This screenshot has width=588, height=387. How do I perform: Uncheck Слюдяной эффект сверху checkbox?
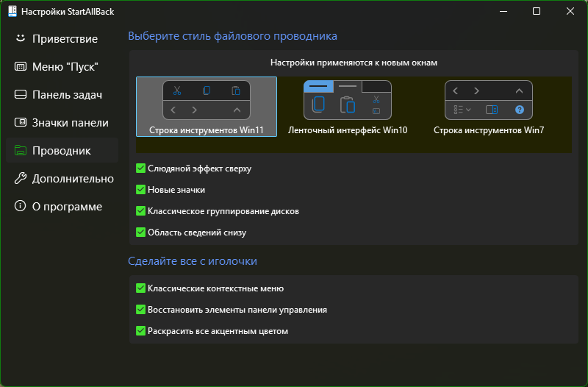(x=140, y=168)
